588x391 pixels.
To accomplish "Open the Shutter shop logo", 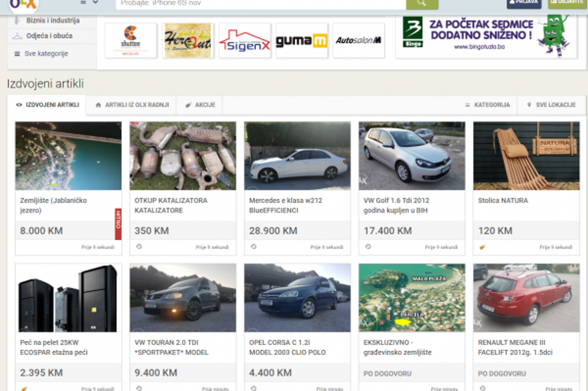I will pos(131,40).
